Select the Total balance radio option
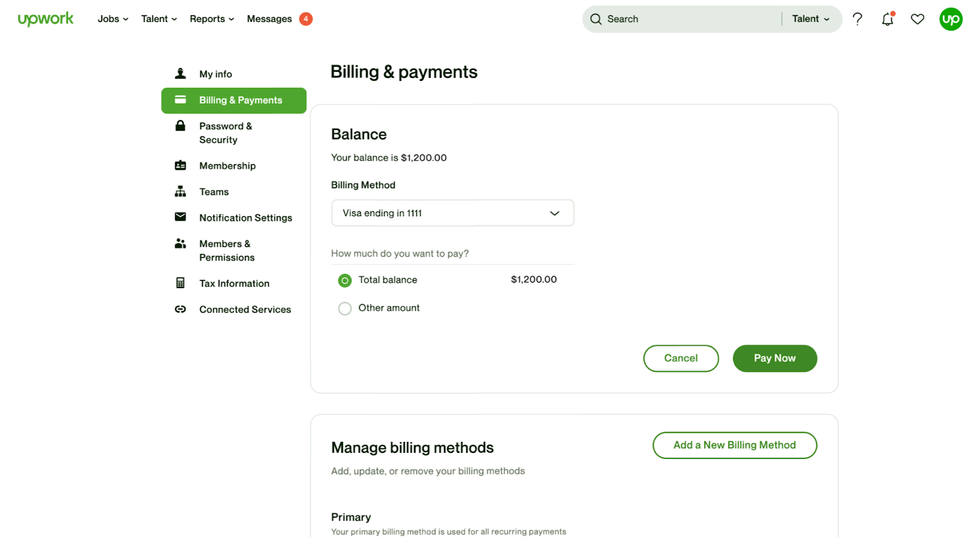The image size is (980, 538). pos(345,281)
